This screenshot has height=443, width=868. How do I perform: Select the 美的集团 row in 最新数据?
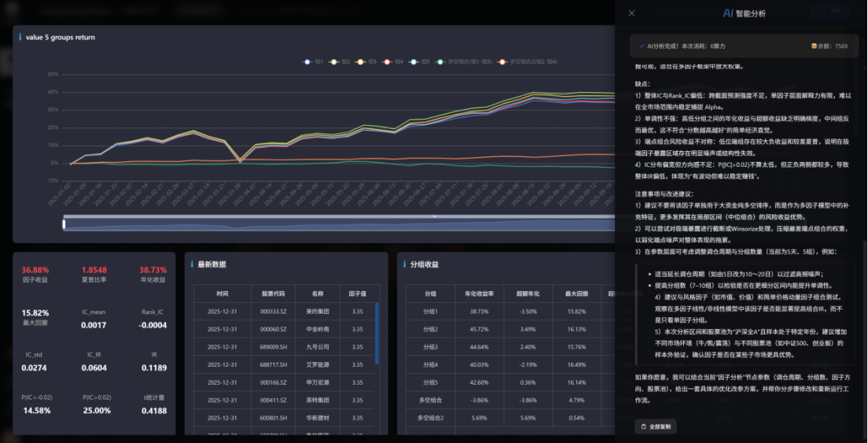coord(284,312)
